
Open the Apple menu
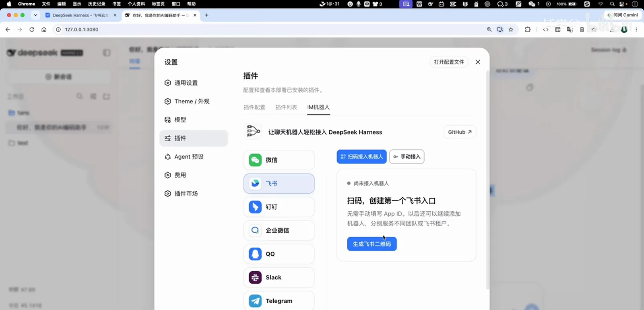(9, 4)
